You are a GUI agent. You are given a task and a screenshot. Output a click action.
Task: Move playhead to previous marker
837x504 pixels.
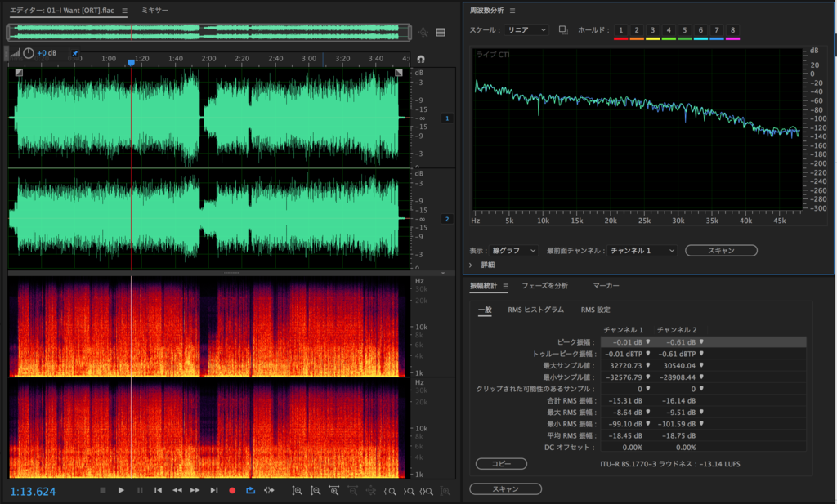[x=158, y=490]
